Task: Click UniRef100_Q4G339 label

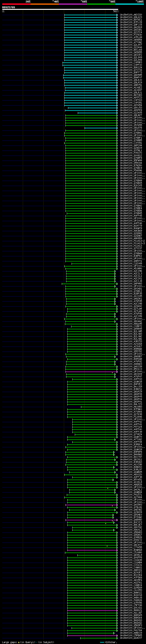Action: (131, 366)
